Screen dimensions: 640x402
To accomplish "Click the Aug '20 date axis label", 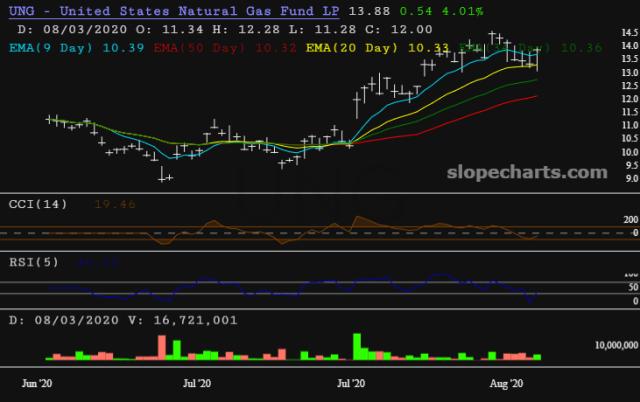I will 506,383.
